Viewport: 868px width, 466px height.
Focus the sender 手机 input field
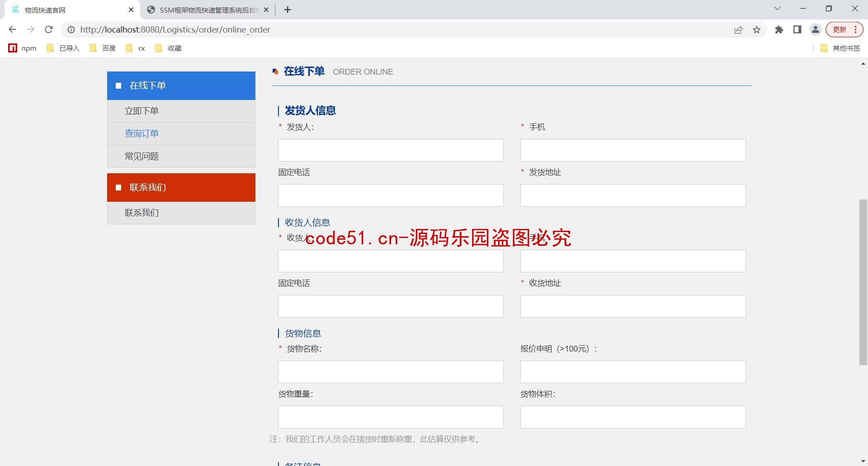[x=633, y=150]
